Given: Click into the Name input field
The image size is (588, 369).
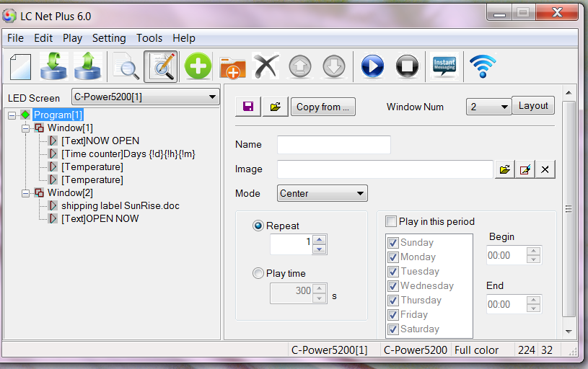Looking at the screenshot, I should tap(334, 145).
